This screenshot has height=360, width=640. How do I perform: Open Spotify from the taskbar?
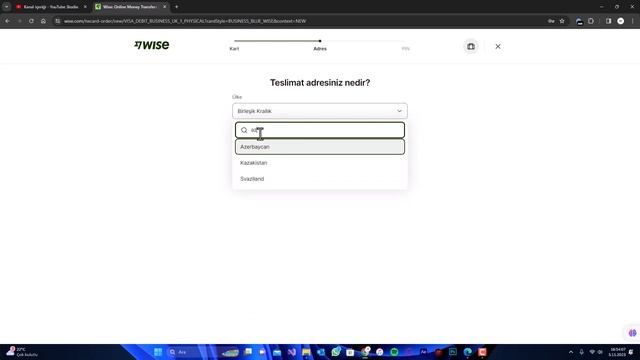(394, 352)
